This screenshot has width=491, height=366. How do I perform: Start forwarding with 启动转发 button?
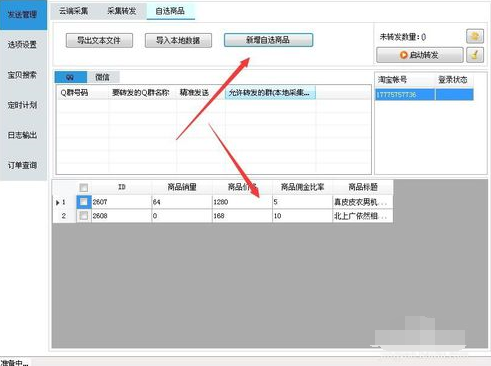point(420,55)
